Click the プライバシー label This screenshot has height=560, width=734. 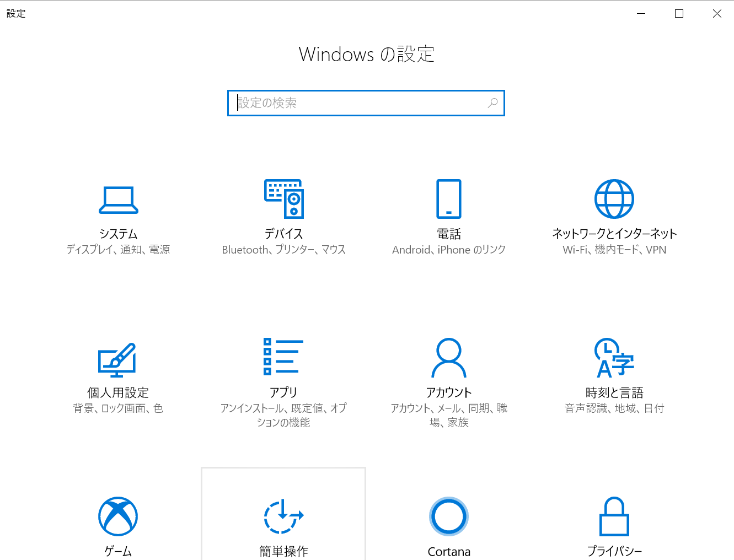click(x=614, y=551)
